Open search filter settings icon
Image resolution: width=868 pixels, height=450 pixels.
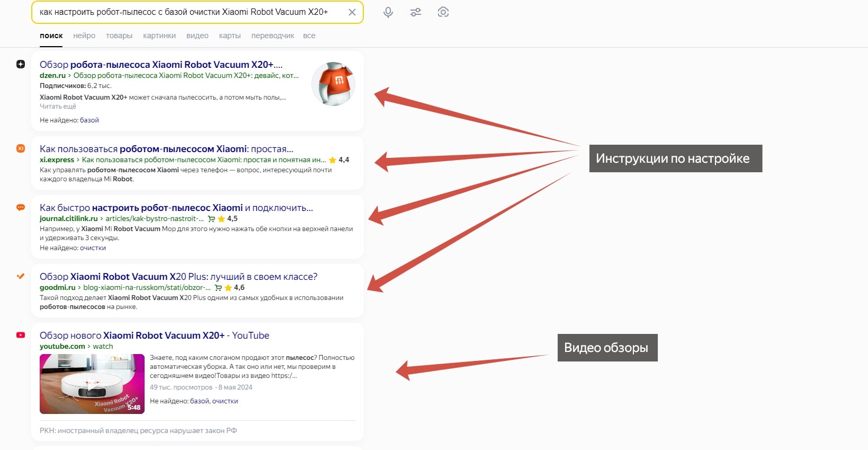(x=416, y=12)
